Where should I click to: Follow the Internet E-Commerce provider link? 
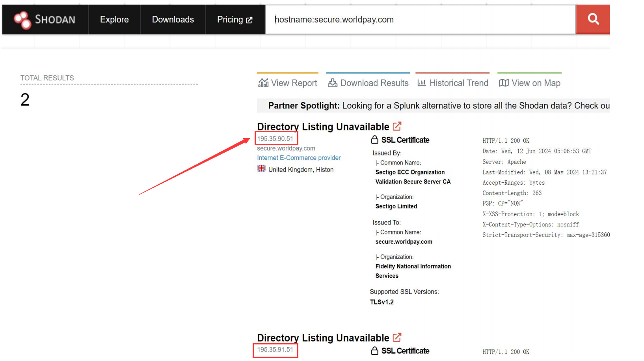point(299,158)
